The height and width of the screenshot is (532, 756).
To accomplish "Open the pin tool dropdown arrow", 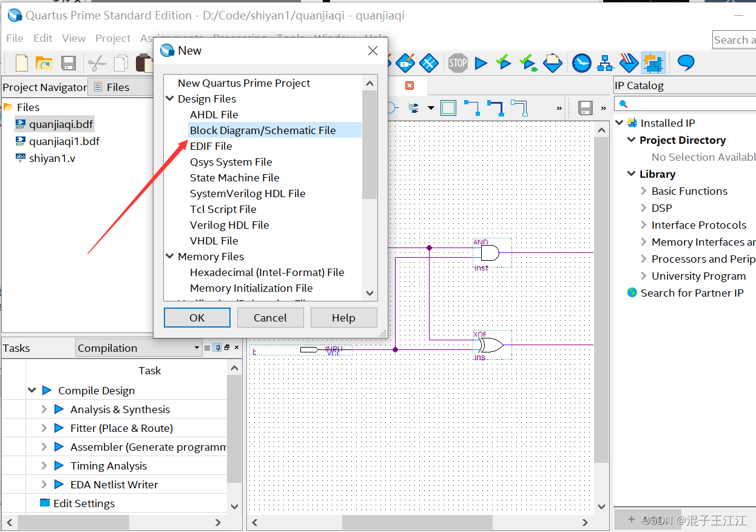I will tap(431, 108).
